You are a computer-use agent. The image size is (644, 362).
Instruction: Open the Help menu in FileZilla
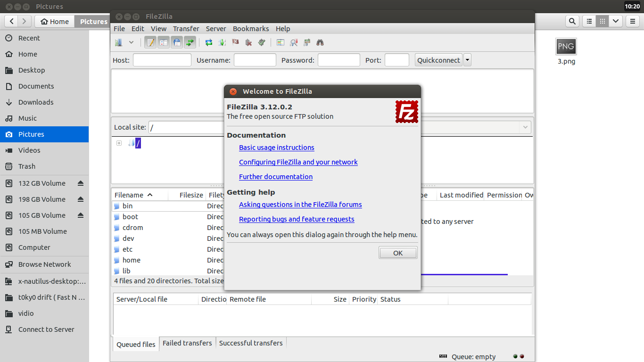283,29
